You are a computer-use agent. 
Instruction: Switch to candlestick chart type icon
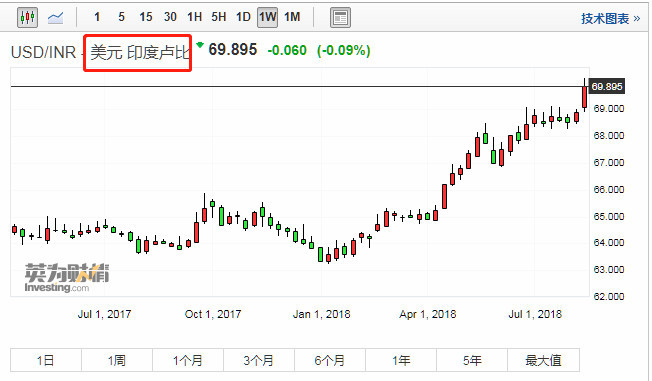pyautogui.click(x=27, y=17)
